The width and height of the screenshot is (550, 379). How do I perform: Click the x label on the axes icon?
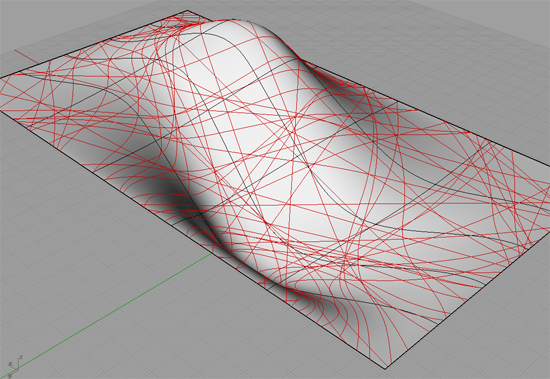11,364
